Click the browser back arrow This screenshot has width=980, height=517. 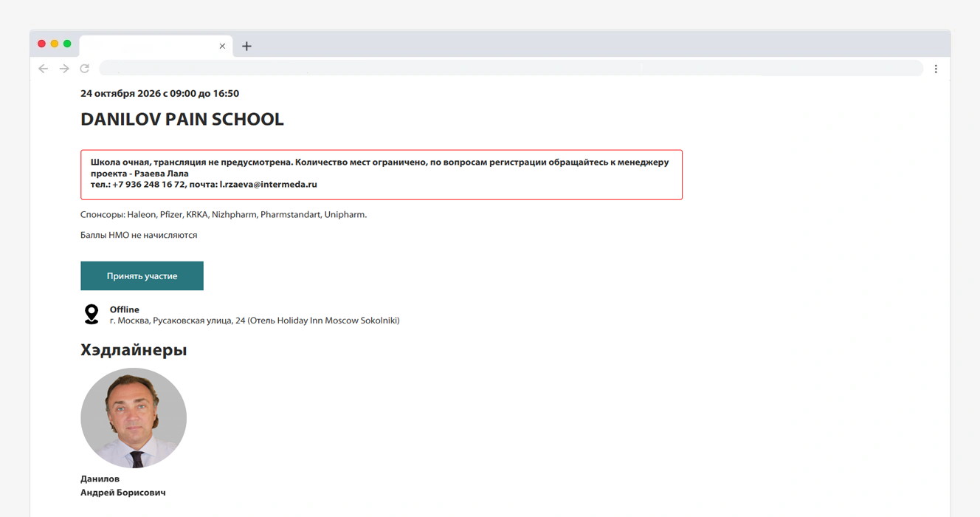pyautogui.click(x=44, y=69)
